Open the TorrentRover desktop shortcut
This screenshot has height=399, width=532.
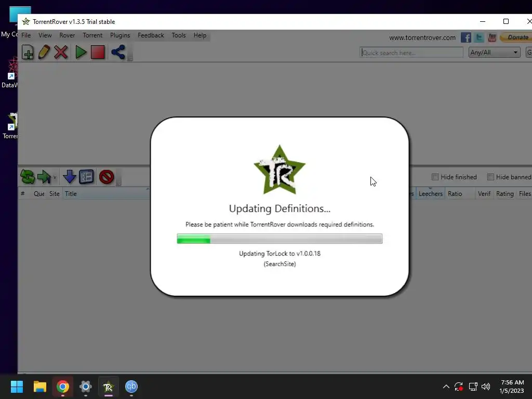pyautogui.click(x=11, y=126)
